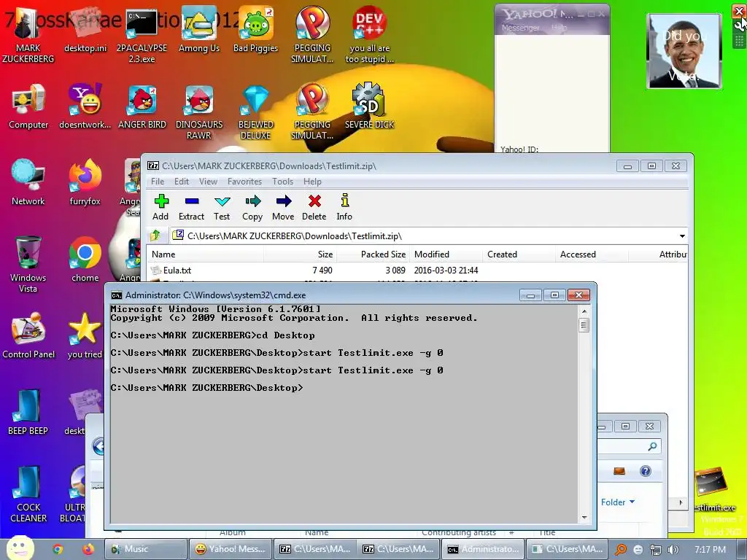Switch to the Administrator cmd taskbar button
The width and height of the screenshot is (747, 560).
(483, 549)
